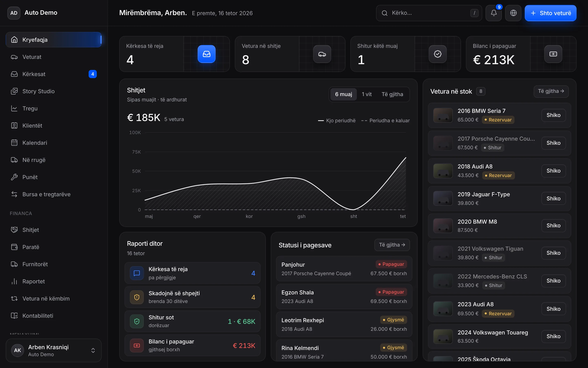The image size is (588, 368).
Task: Click the globe language icon
Action: 513,13
